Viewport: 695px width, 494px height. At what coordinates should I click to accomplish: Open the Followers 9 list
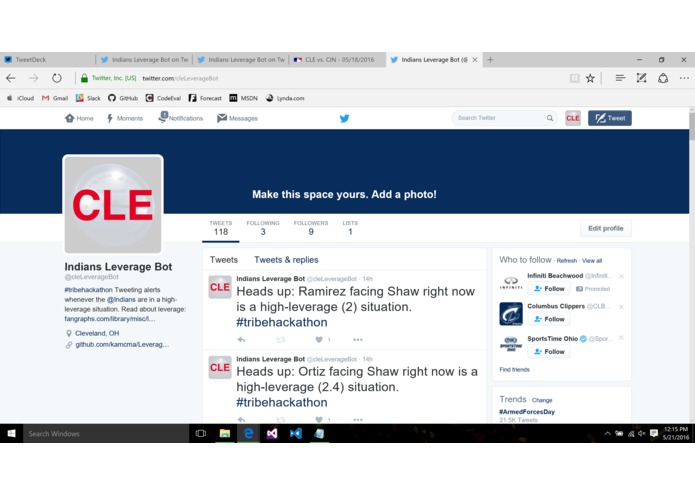311,228
